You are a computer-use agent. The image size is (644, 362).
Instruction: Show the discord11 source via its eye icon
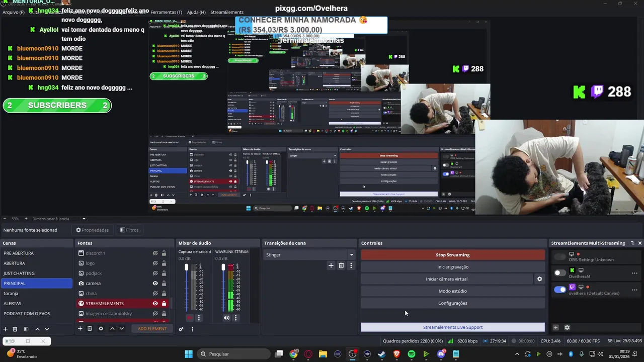(x=155, y=253)
